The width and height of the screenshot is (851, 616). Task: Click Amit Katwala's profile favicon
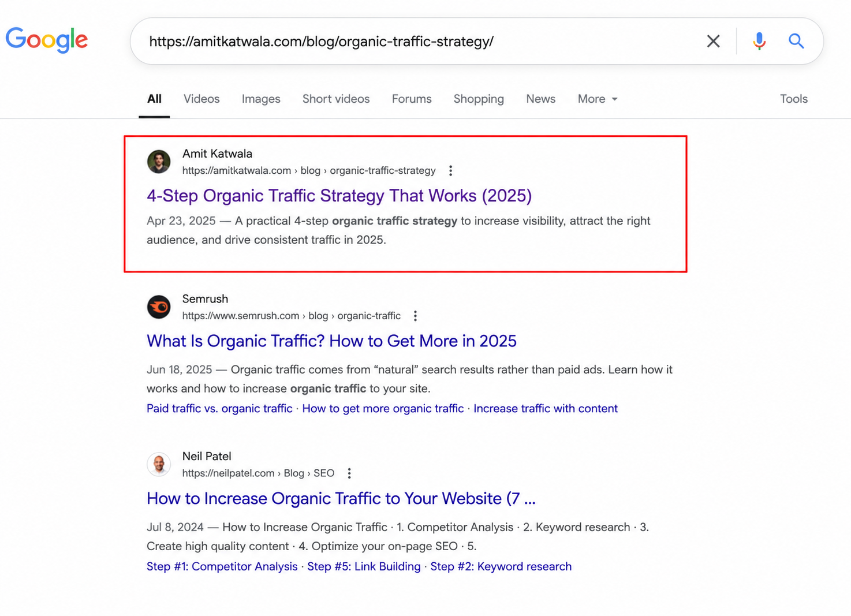[159, 162]
